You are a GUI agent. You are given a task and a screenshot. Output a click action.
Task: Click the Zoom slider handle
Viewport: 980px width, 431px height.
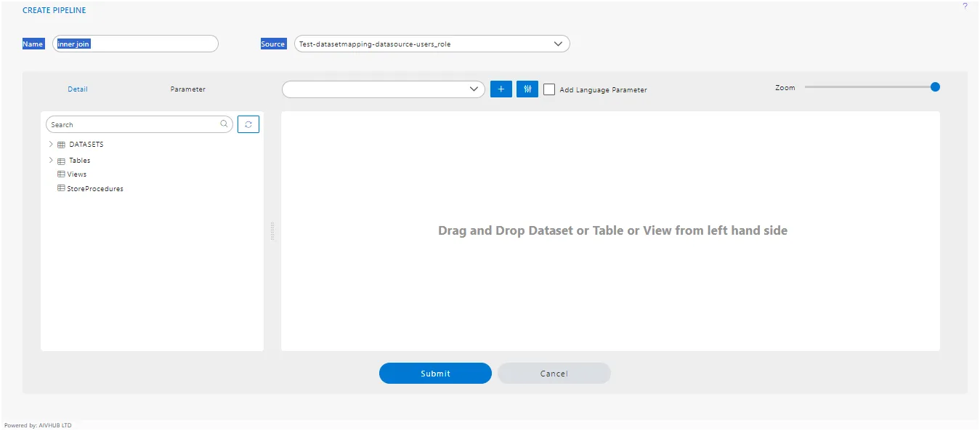935,86
